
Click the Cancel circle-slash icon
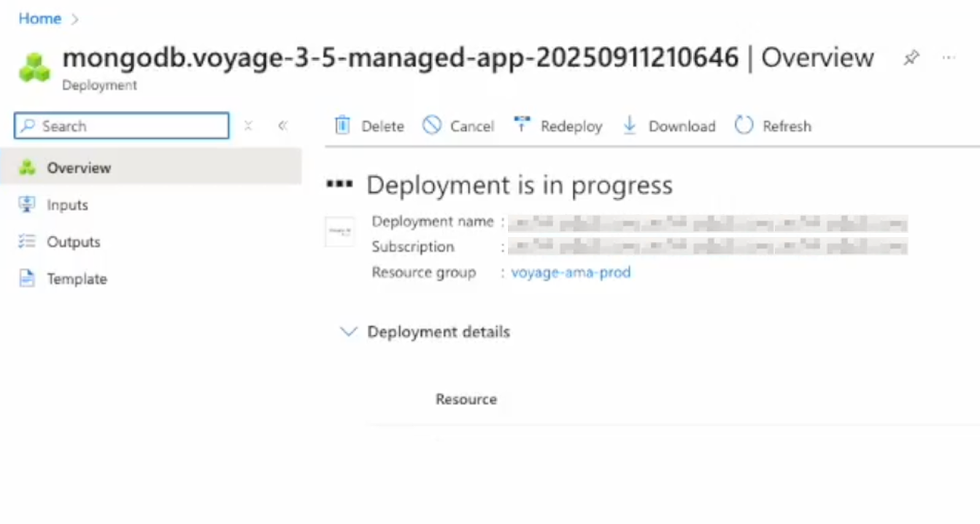(x=432, y=126)
